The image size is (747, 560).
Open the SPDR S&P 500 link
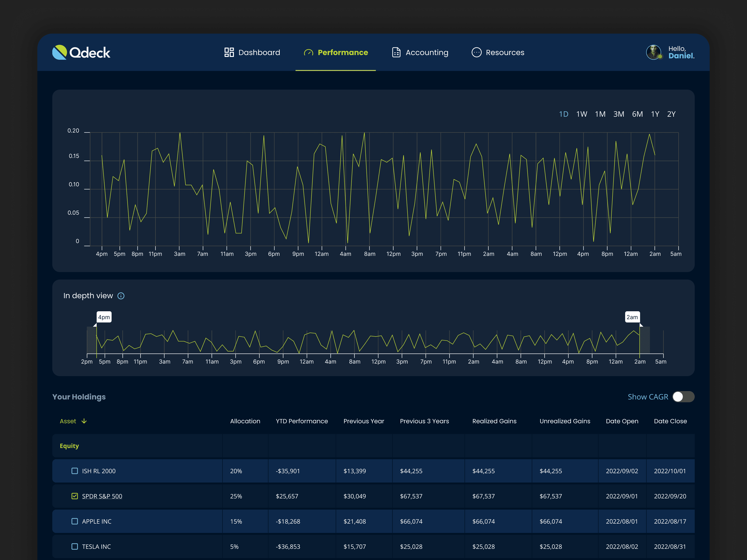[x=102, y=496]
